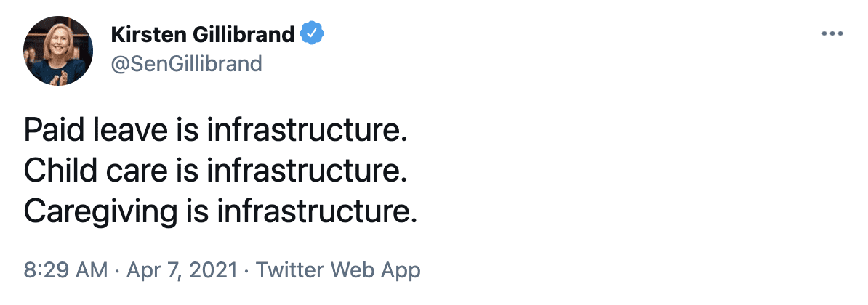The image size is (868, 305).
Task: Click the words 'Paid leave' in tweet
Action: tap(95, 130)
